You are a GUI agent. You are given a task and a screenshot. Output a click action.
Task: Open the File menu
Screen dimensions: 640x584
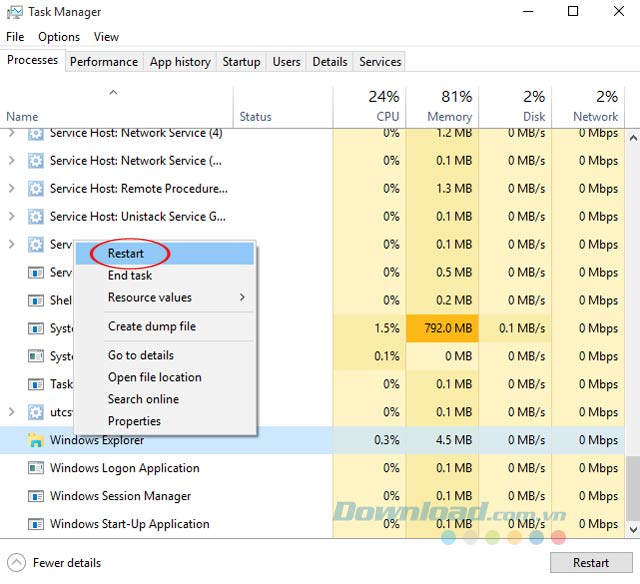coord(15,37)
